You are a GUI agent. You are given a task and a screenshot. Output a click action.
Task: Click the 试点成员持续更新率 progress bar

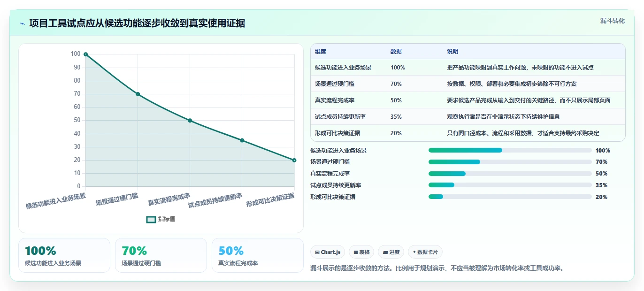[x=510, y=185]
